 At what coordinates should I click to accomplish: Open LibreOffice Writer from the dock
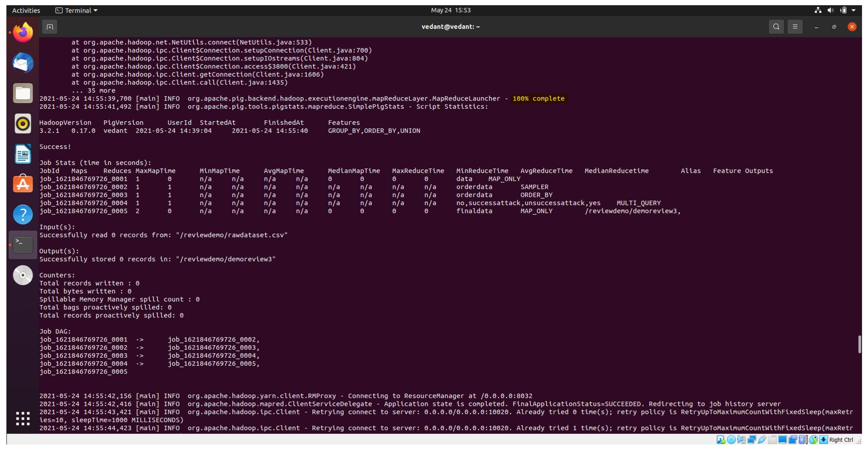[x=23, y=154]
